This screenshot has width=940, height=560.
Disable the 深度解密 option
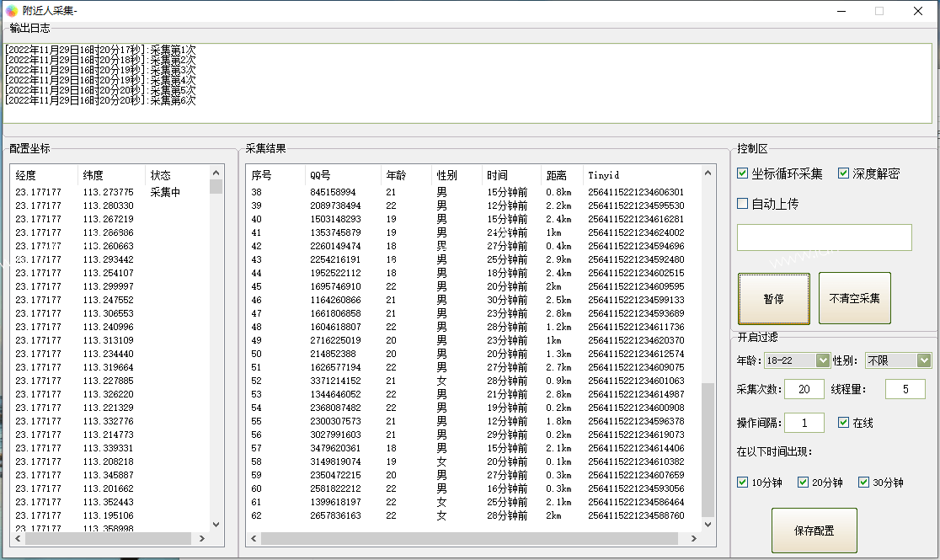click(x=843, y=173)
